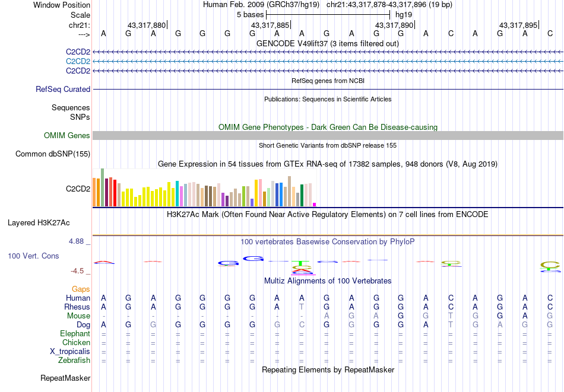Click the Sequences track label
Screen dimensions: 564x392
point(71,107)
